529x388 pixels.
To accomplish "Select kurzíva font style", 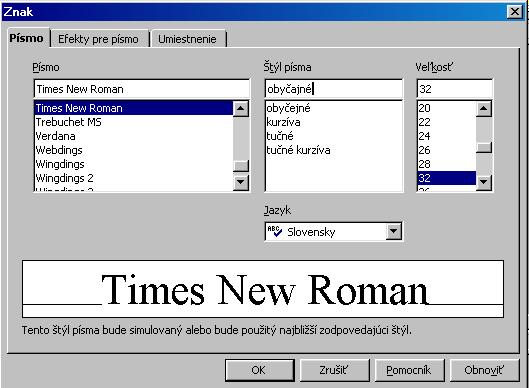I will click(334, 122).
